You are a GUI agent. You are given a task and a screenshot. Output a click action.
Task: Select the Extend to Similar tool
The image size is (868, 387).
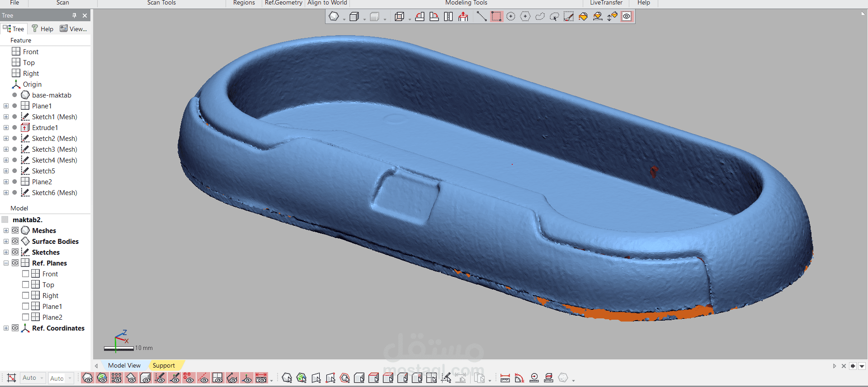pos(598,17)
